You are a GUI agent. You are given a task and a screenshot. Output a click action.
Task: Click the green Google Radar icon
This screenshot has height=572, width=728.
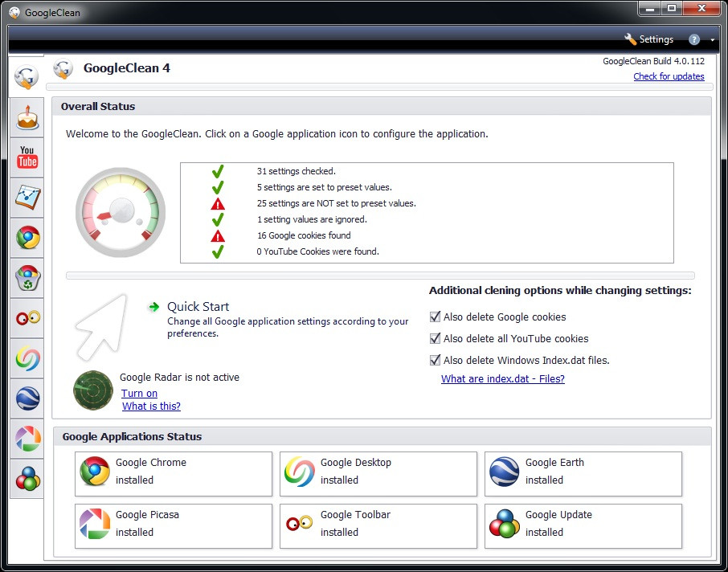tap(93, 390)
